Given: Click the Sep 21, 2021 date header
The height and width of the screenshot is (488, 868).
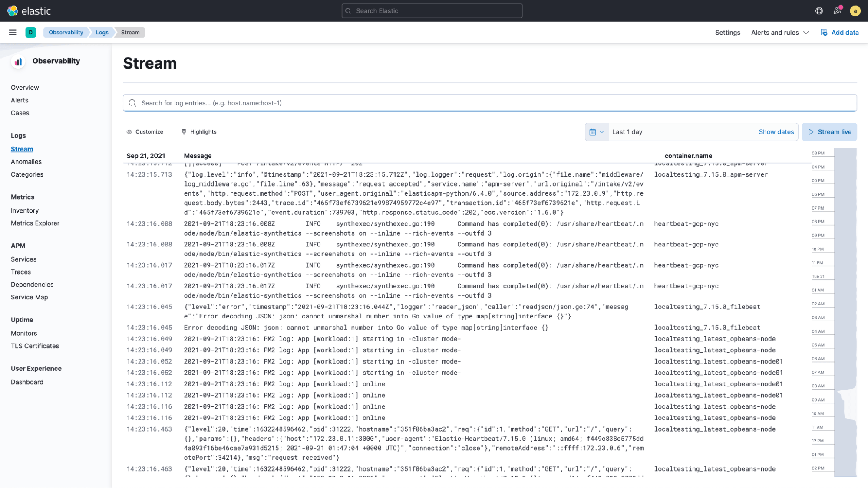Looking at the screenshot, I should [145, 156].
